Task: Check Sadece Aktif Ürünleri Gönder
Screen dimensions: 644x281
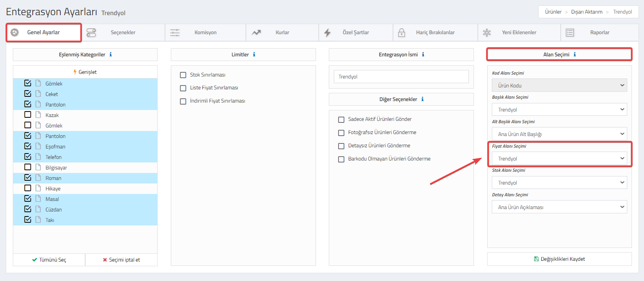Action: (x=341, y=120)
